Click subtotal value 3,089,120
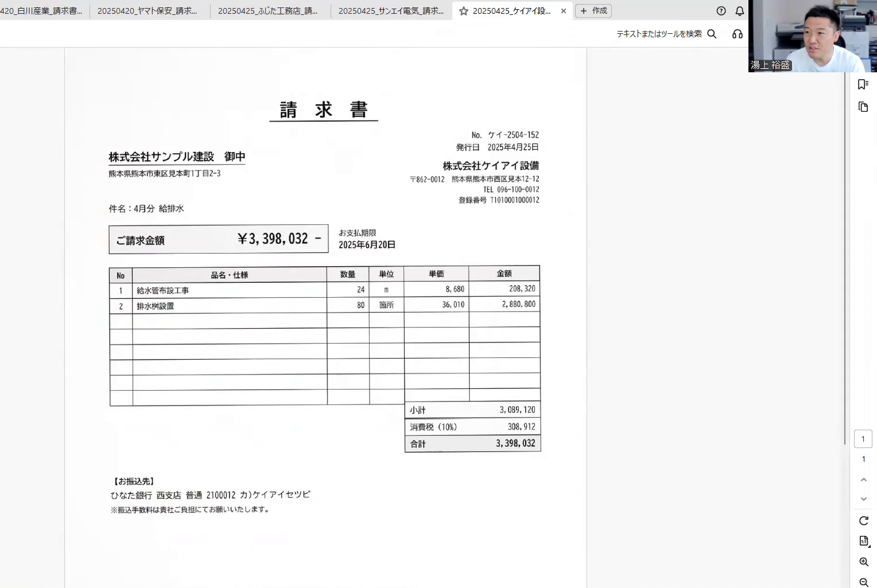 517,410
